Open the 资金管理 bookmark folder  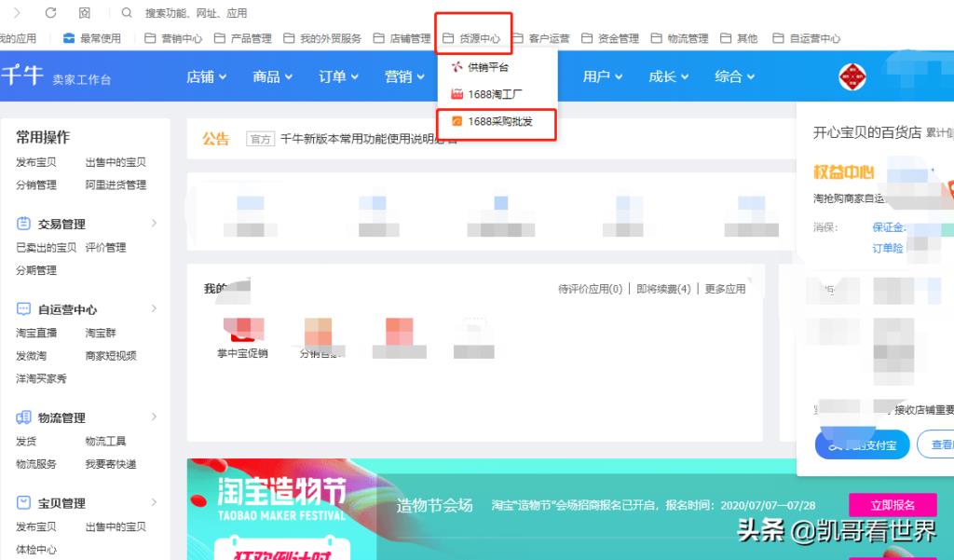(610, 38)
